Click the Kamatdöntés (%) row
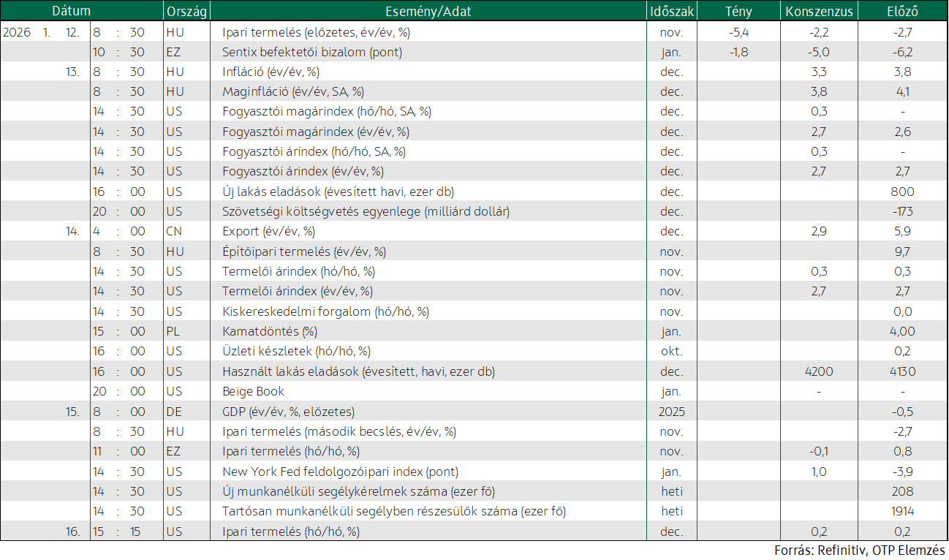 click(474, 331)
